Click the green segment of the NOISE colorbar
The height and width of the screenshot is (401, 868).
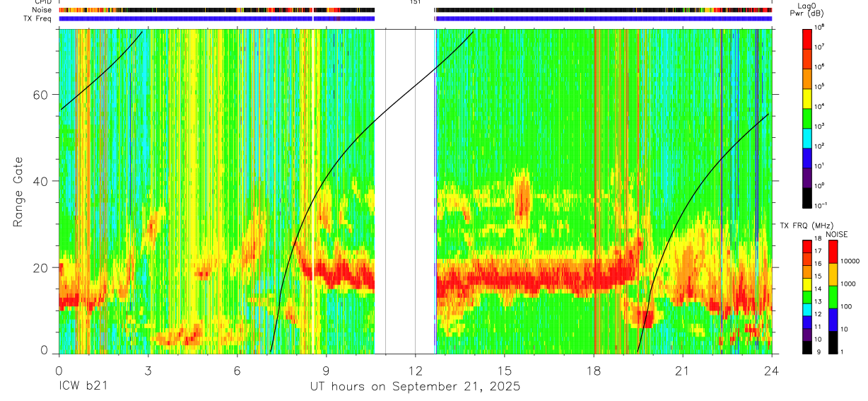(832, 297)
